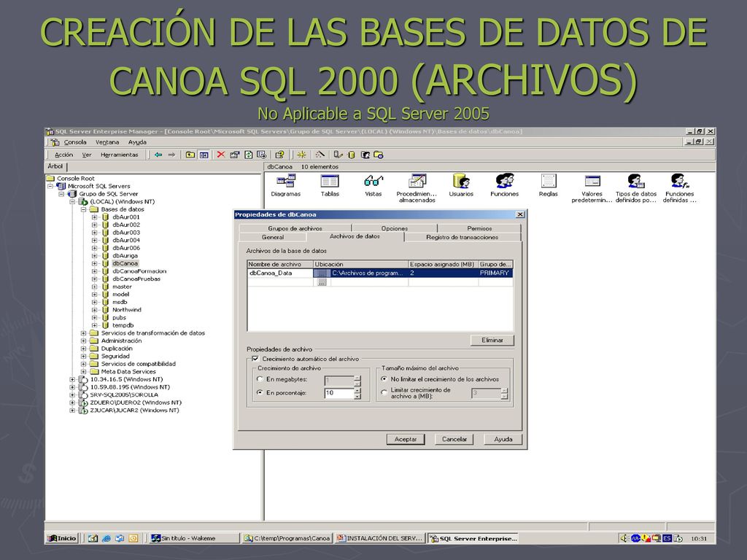
Task: Open the Consola menu
Action: click(x=75, y=142)
